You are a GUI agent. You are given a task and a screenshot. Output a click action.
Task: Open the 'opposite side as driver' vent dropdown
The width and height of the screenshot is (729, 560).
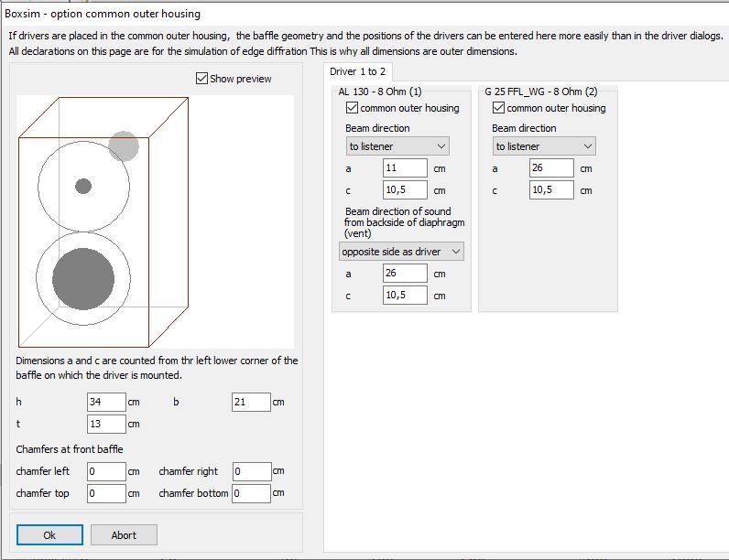coord(401,252)
